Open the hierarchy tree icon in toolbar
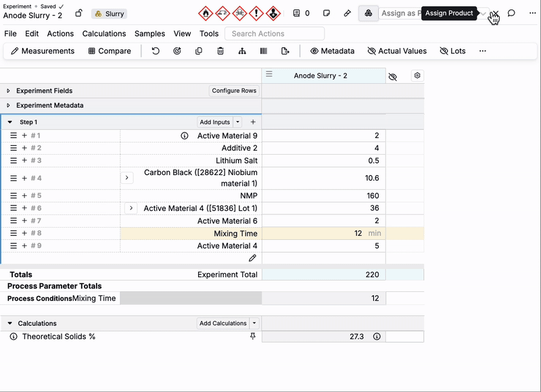The image size is (541, 392). 242,51
